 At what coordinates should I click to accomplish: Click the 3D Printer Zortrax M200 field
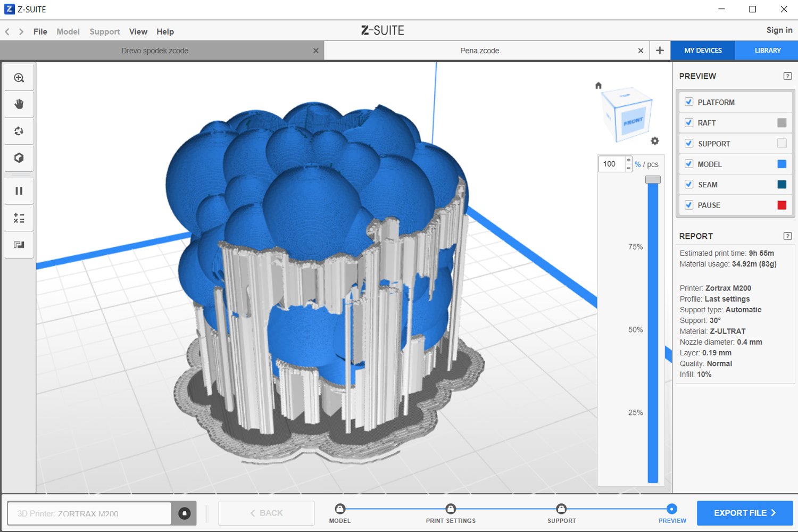[89, 513]
